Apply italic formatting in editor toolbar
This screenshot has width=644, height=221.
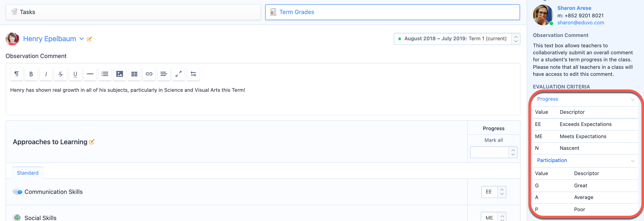pyautogui.click(x=46, y=74)
